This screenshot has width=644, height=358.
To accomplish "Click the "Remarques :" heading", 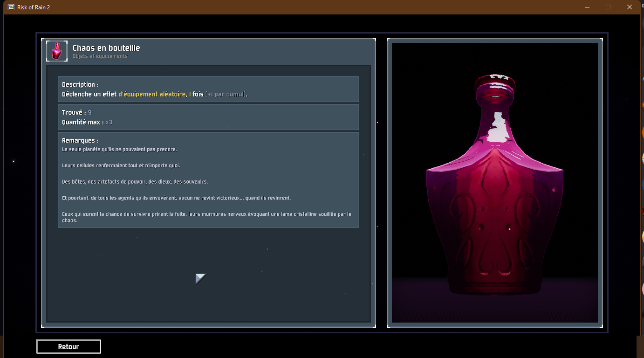I will (80, 140).
